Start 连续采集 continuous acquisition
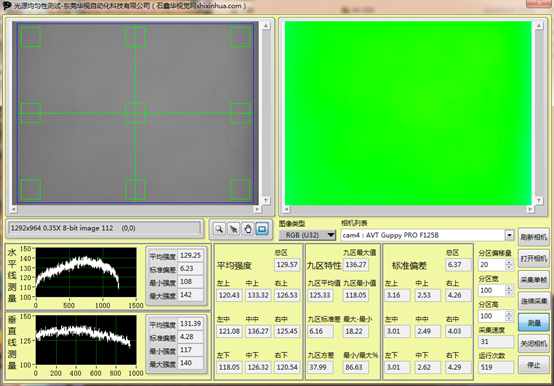This screenshot has height=386, width=554. point(534,301)
